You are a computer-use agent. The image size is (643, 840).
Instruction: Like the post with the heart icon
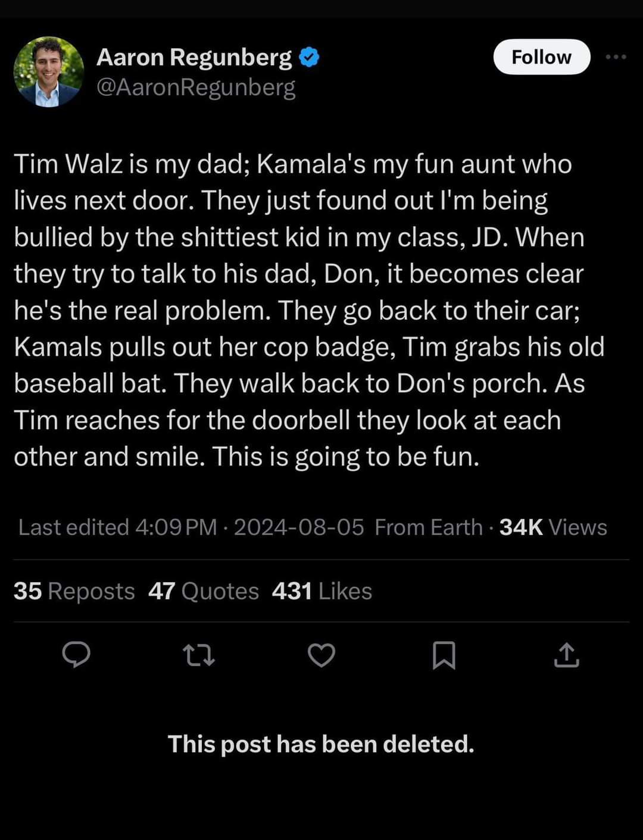tap(321, 655)
